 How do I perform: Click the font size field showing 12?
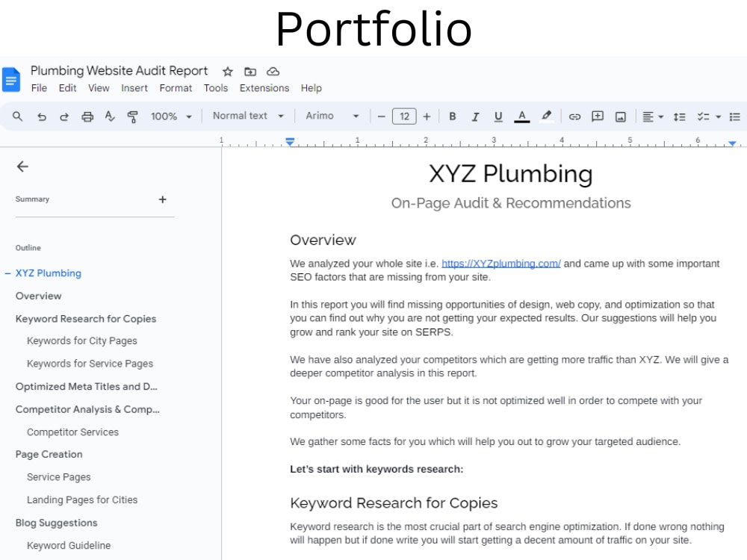coord(404,116)
